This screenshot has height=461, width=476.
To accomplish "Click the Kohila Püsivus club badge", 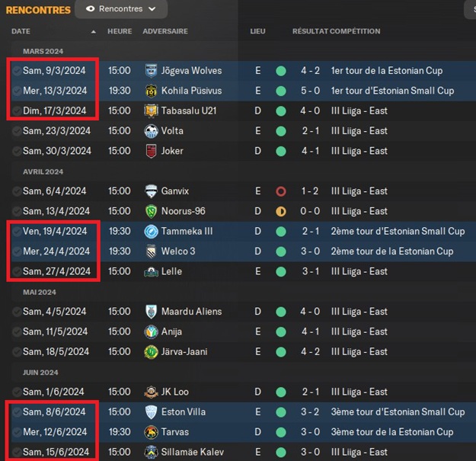I will click(151, 91).
